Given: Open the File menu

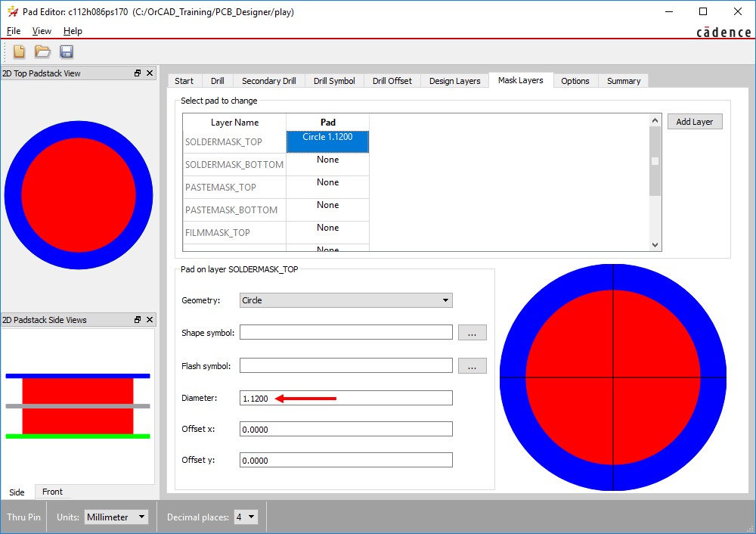Looking at the screenshot, I should (14, 31).
